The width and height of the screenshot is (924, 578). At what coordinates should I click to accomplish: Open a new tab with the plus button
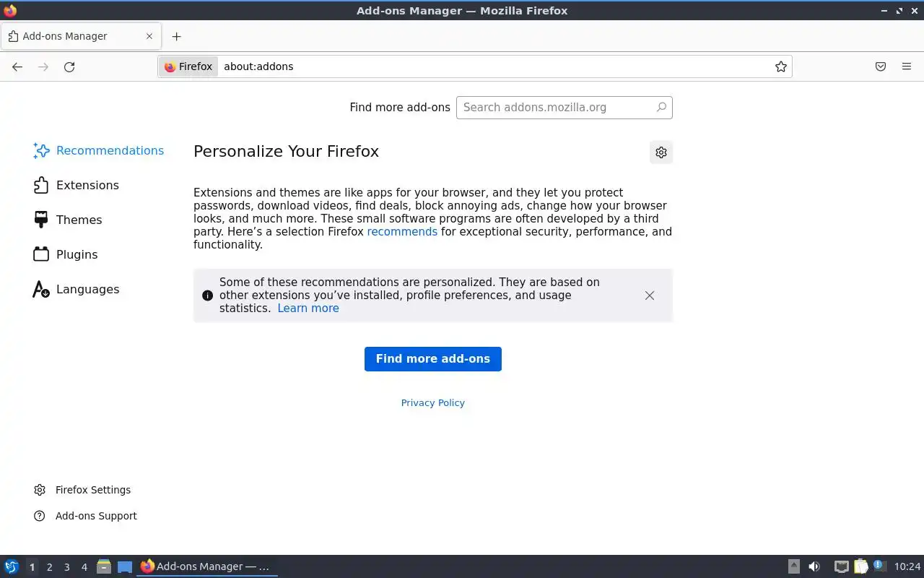176,36
